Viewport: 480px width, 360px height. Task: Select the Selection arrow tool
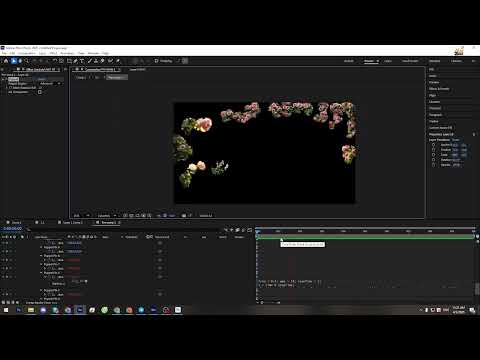[x=13, y=61]
